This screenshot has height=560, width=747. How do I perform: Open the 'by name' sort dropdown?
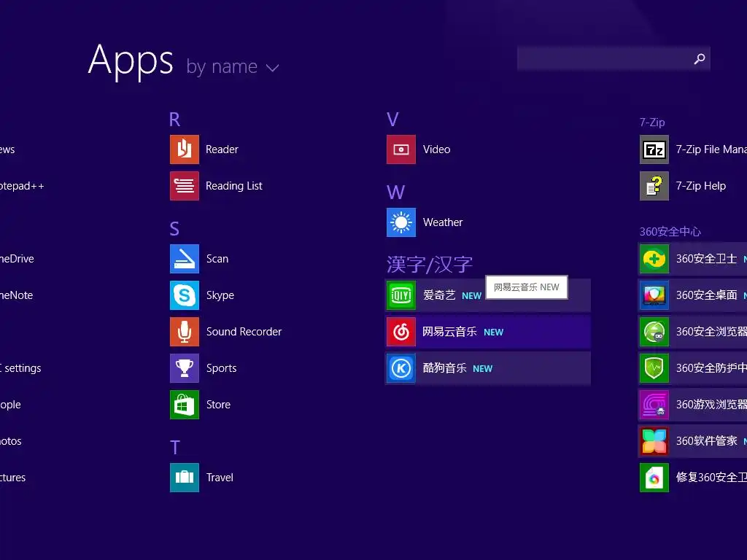tap(233, 66)
